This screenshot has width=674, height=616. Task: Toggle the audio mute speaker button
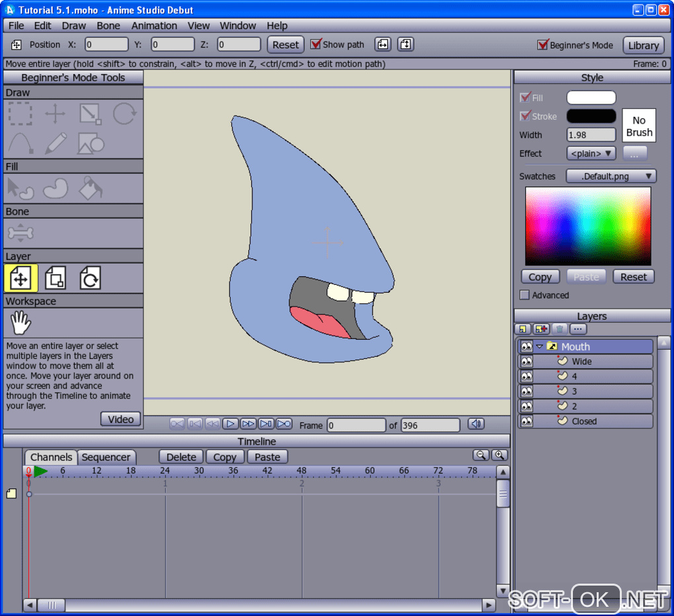point(475,424)
